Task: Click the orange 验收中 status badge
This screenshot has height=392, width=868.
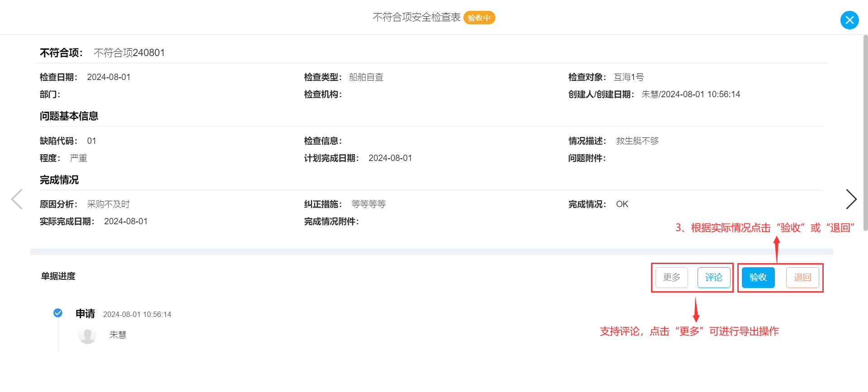Action: 479,18
